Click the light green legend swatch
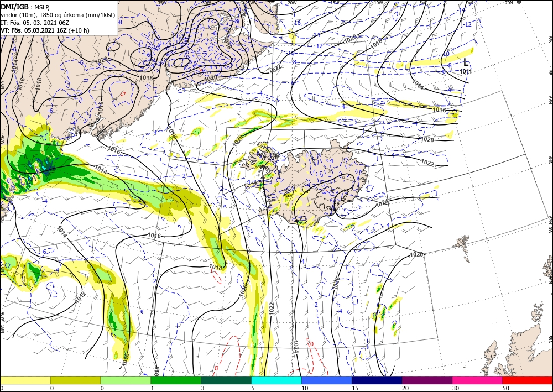Image resolution: width=553 pixels, height=392 pixels. click(x=126, y=380)
